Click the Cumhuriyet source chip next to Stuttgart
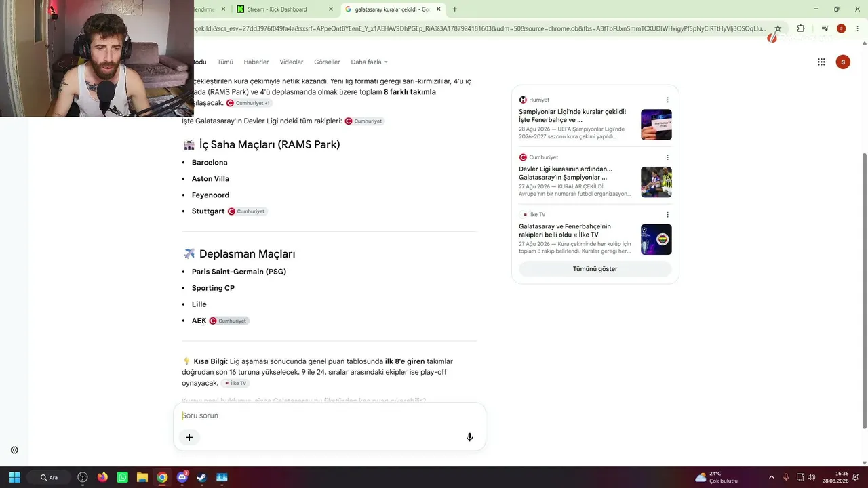 [x=247, y=211]
